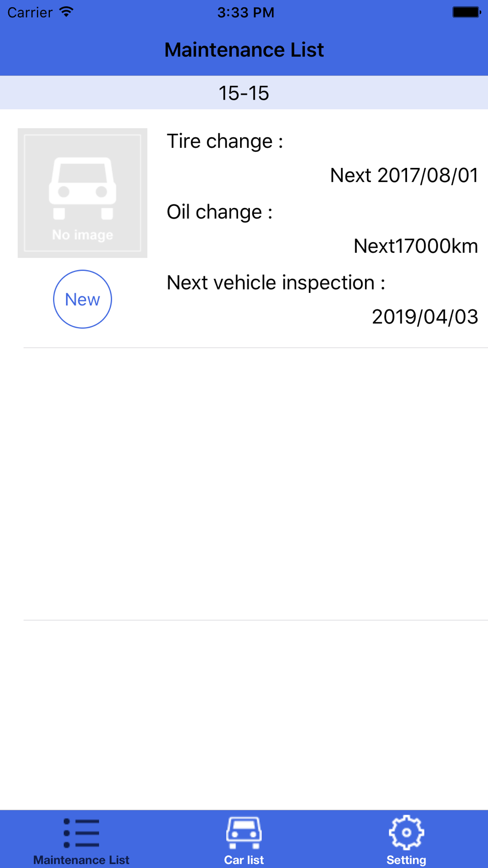Open the Car list car icon
The width and height of the screenshot is (488, 868).
[x=244, y=832]
